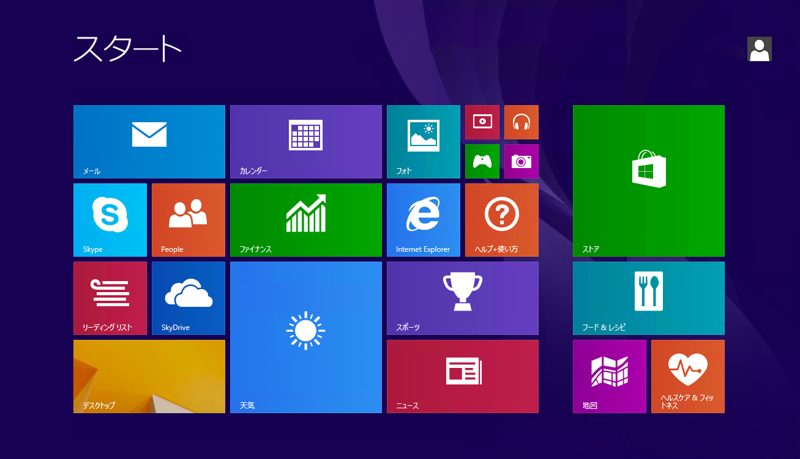Switch to the Desktop (デスクトップ) tile
Viewport: 800px width, 459px height.
point(149,376)
